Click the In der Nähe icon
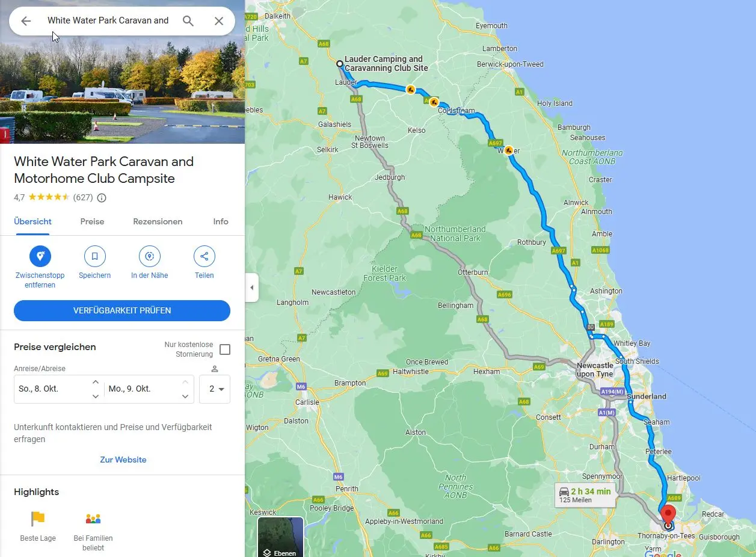 pos(149,256)
